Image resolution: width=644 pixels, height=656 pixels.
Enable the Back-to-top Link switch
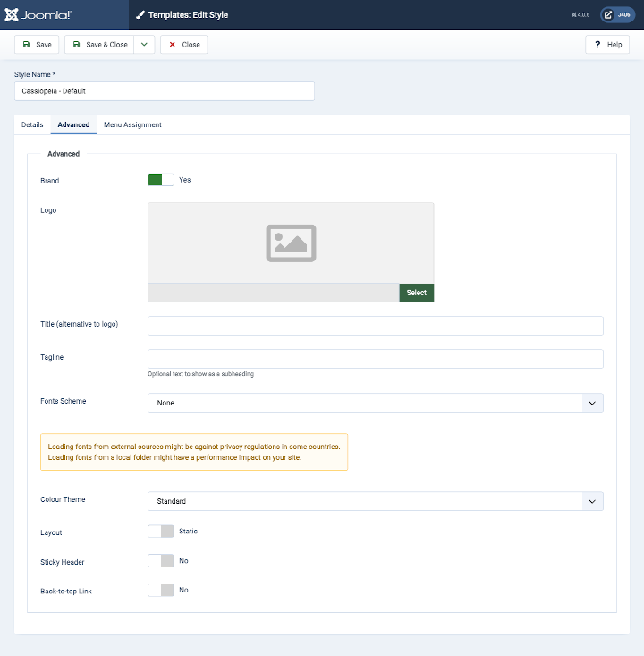(161, 591)
